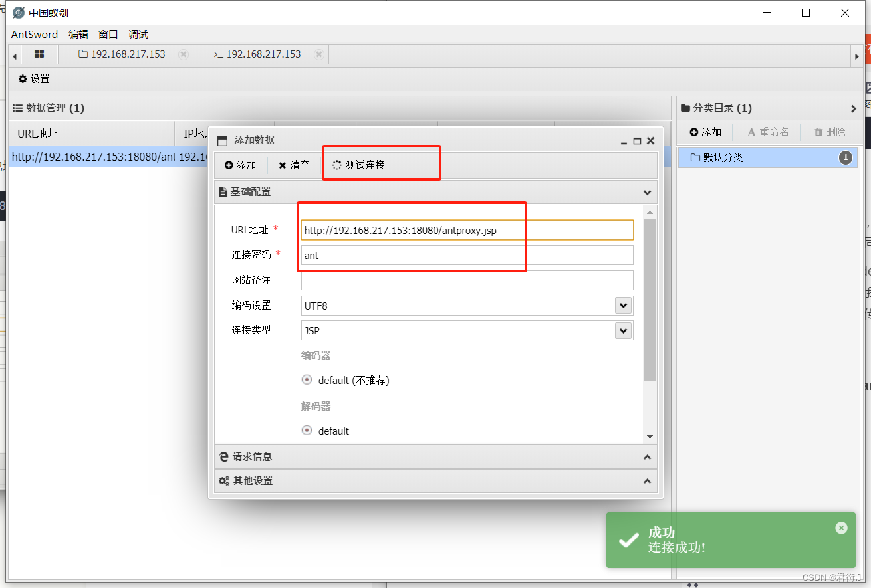This screenshot has height=588, width=871.
Task: Close the terminal 192.168.217.153 tab
Action: [x=319, y=54]
